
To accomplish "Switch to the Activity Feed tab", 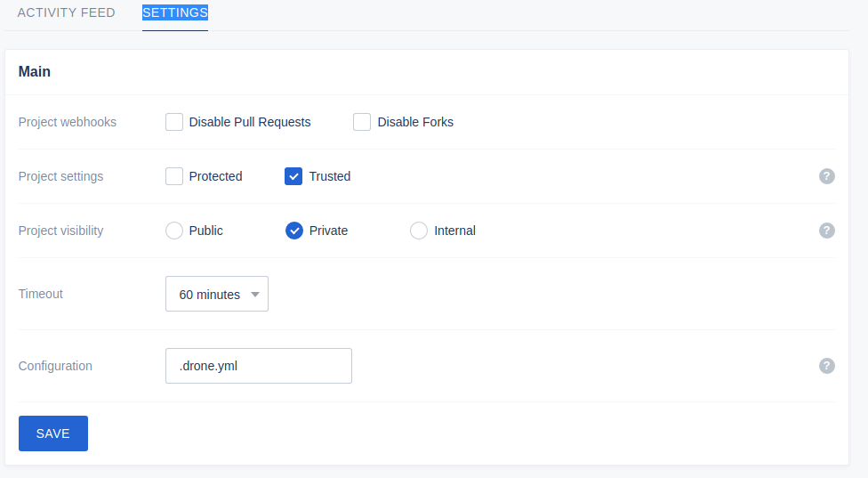I will (66, 13).
